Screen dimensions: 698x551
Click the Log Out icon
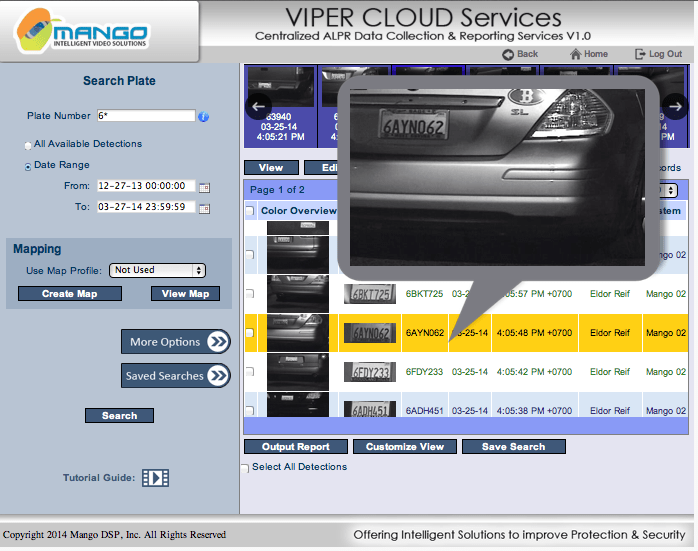tap(640, 54)
